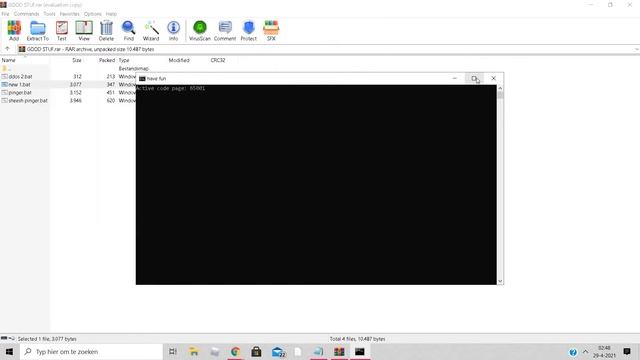Click the archive path address field
This screenshot has height=360, width=640.
[x=326, y=49]
